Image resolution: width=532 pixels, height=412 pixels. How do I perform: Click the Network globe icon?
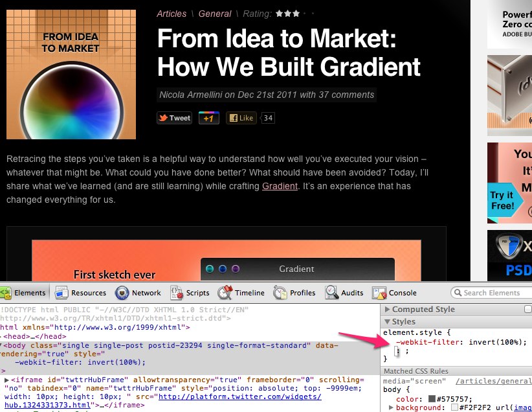click(122, 293)
